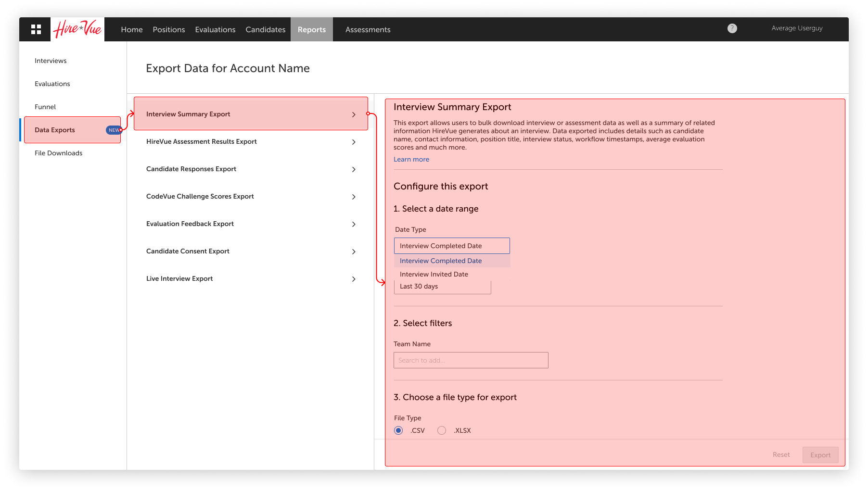Click the Learn more link
The height and width of the screenshot is (491, 868).
pyautogui.click(x=411, y=159)
